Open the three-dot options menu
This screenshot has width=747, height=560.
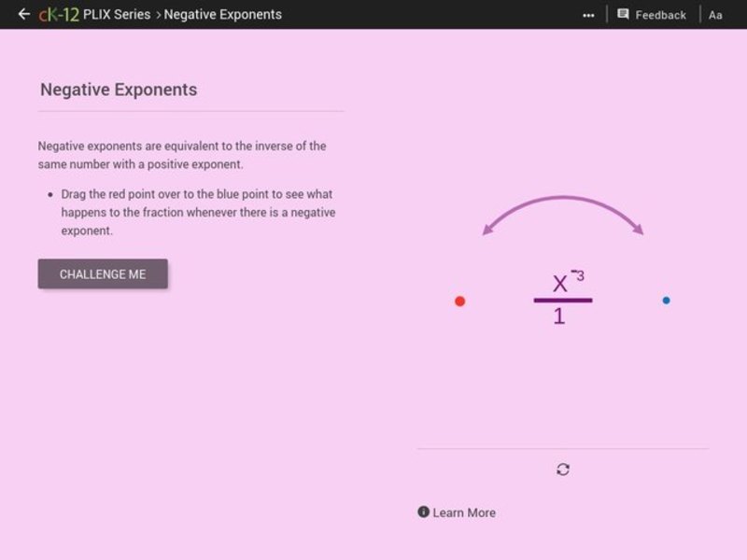588,14
